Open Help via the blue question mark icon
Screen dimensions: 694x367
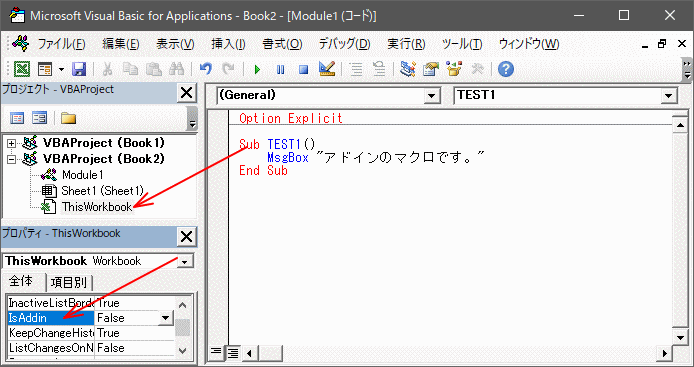click(x=506, y=69)
